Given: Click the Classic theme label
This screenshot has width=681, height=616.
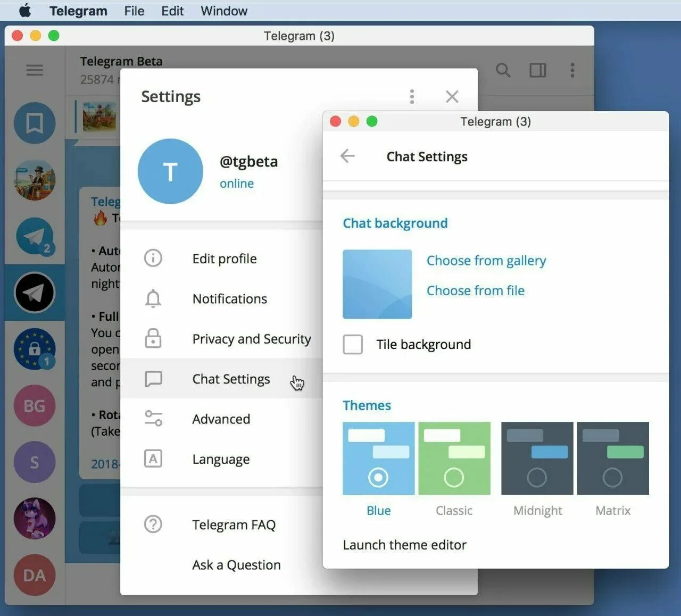Looking at the screenshot, I should (x=454, y=511).
